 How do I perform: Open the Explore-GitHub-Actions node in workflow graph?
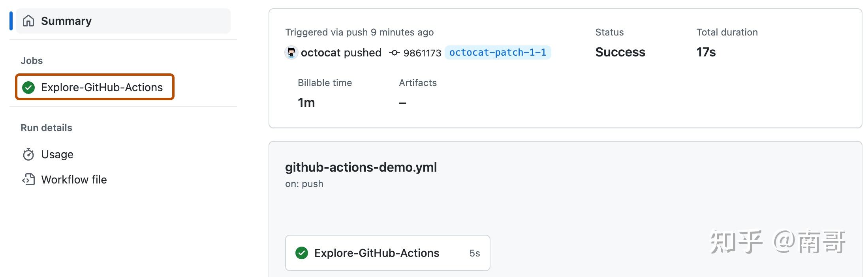click(377, 253)
